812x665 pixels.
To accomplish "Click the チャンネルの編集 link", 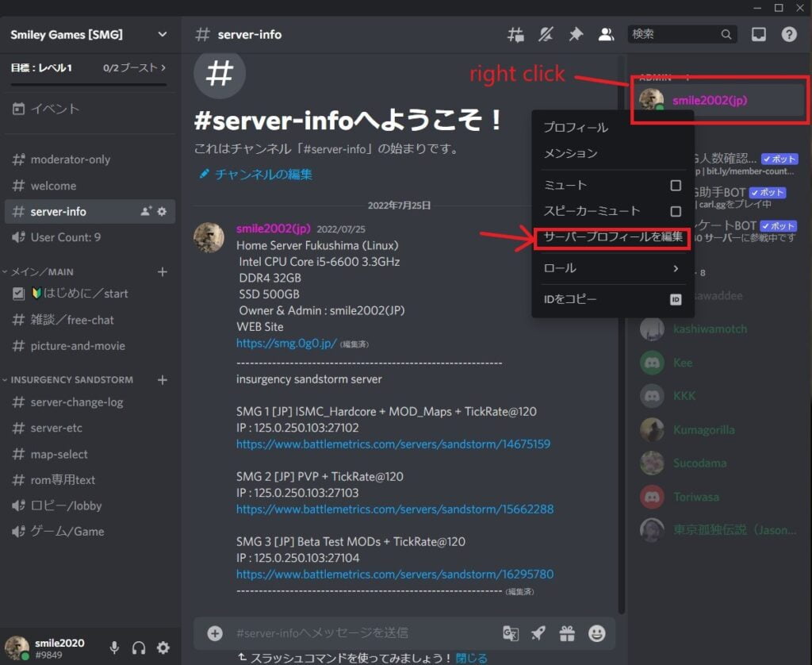I will 263,174.
